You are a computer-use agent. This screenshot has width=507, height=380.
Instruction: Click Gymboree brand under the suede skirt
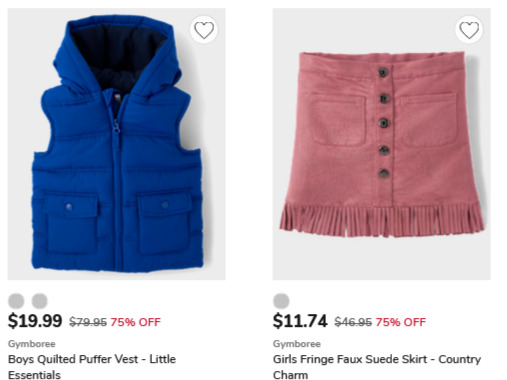pos(297,344)
